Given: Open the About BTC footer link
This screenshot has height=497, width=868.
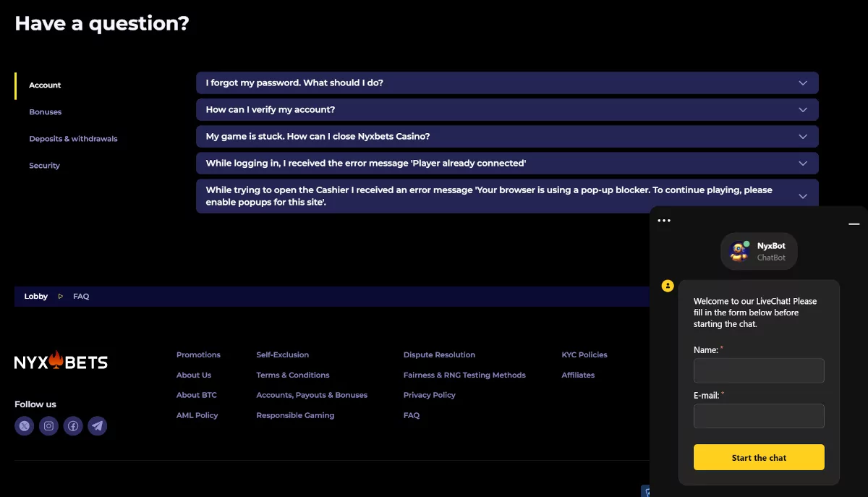Looking at the screenshot, I should [x=197, y=395].
